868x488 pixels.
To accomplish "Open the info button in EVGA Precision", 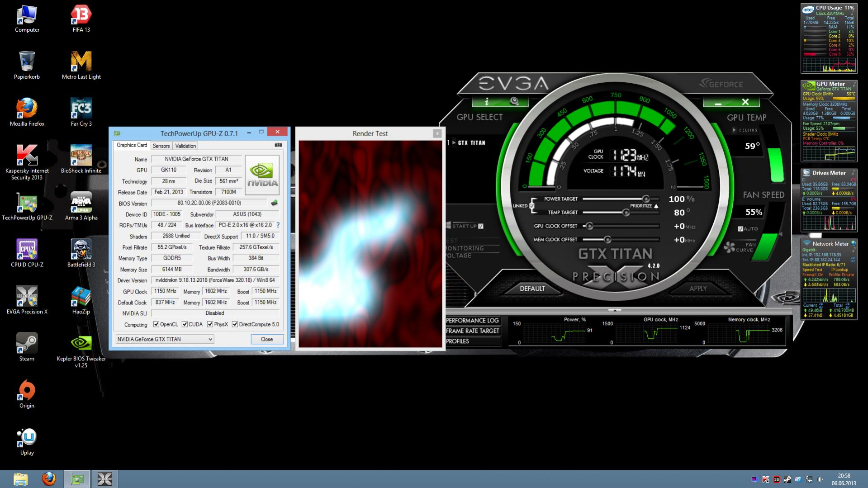I will tap(487, 102).
